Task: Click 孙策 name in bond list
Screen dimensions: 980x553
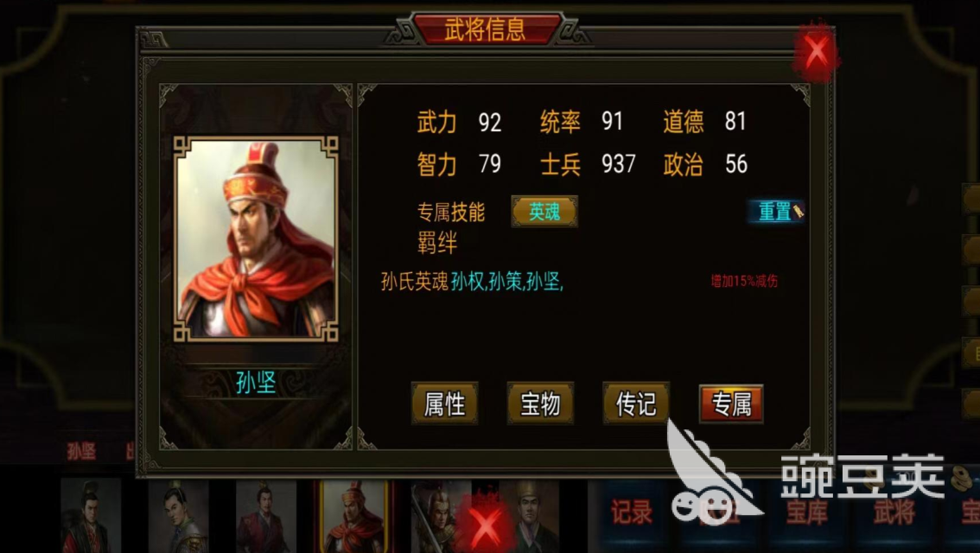Action: tap(505, 282)
